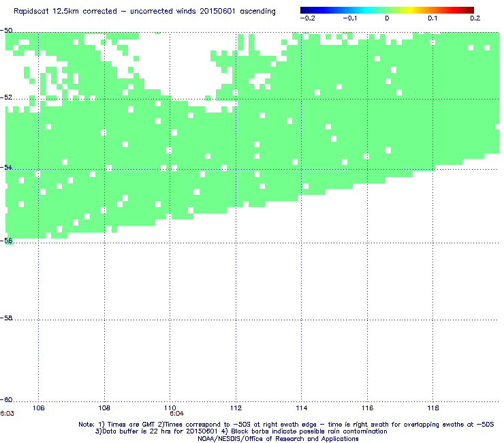Click the colorbar label '0.1'

[432, 18]
